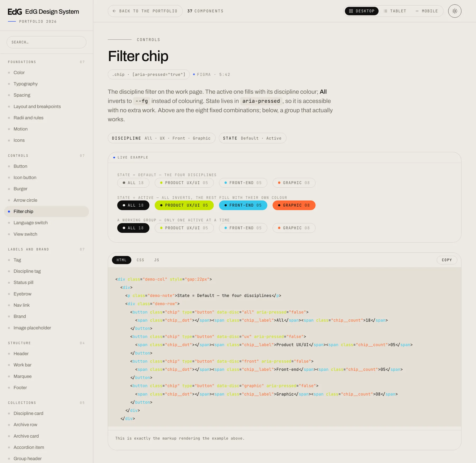This screenshot has width=476, height=463.
Task: Open Archive row page
Action: (x=47, y=425)
